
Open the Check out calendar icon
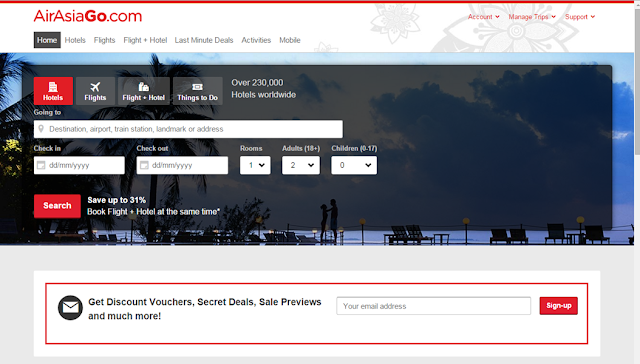click(x=144, y=165)
